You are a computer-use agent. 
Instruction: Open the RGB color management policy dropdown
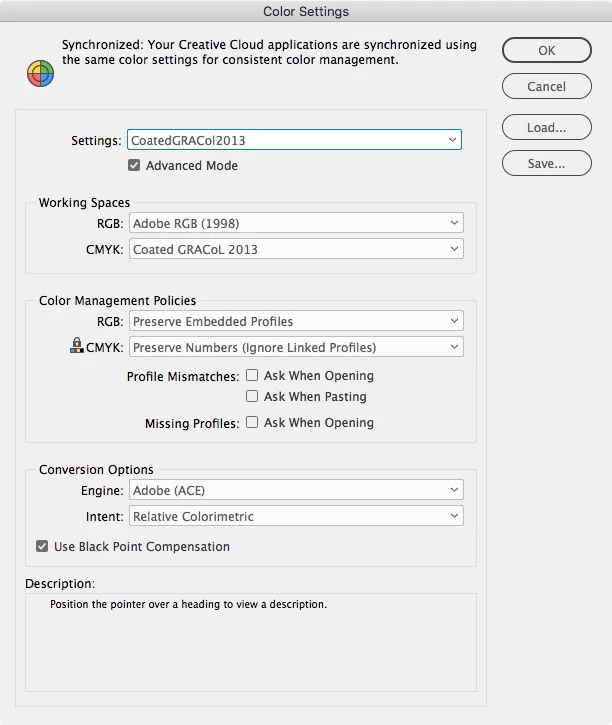296,321
